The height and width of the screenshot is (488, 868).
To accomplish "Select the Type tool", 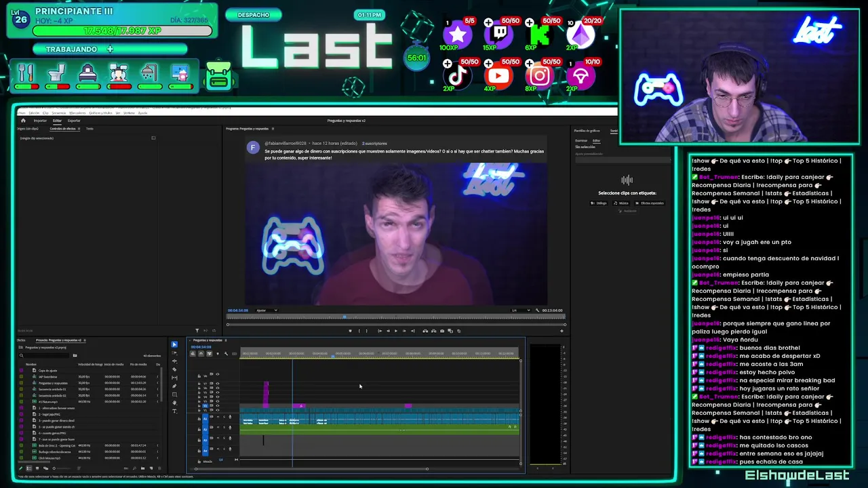I will pyautogui.click(x=174, y=411).
